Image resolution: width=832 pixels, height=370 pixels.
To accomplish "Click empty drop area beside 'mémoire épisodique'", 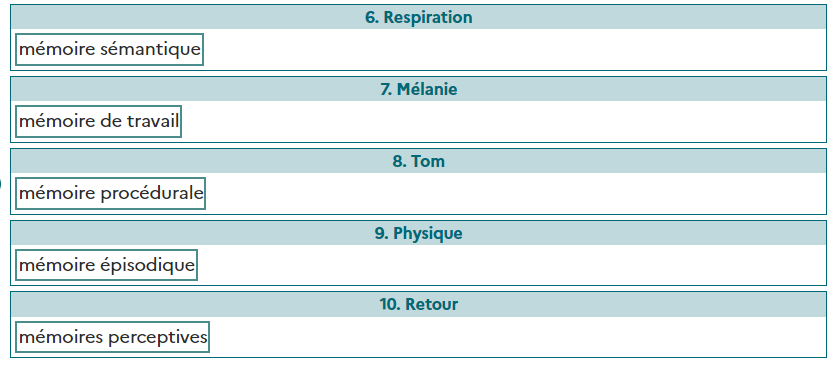I will [x=512, y=265].
